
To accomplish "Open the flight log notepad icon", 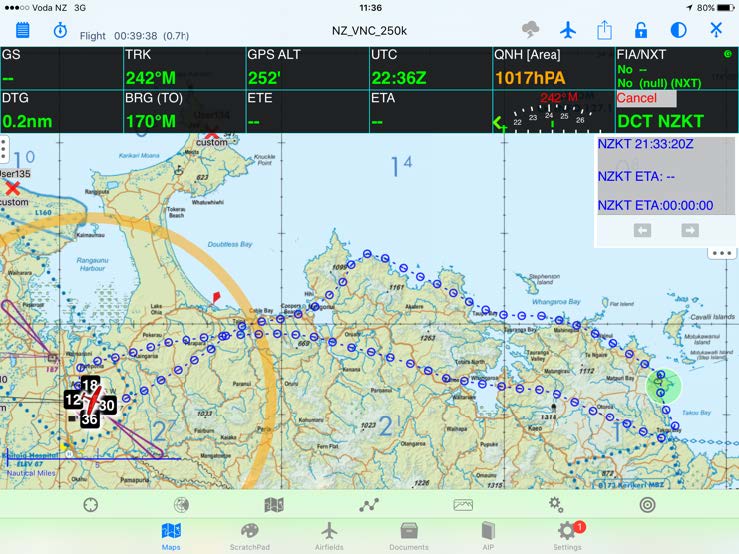I will pos(23,30).
